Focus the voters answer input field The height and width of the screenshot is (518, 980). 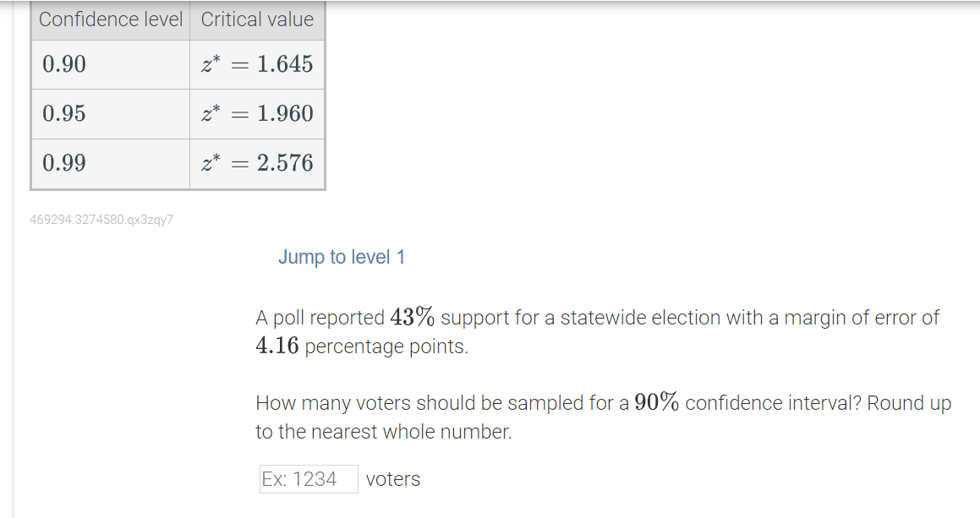tap(309, 479)
